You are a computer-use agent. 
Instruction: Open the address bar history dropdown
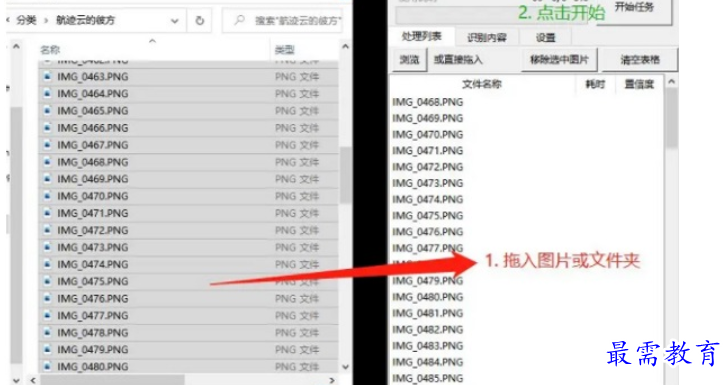175,21
